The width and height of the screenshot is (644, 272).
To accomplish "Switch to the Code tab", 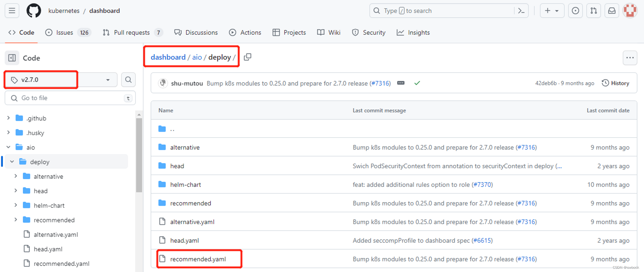I will tap(21, 32).
